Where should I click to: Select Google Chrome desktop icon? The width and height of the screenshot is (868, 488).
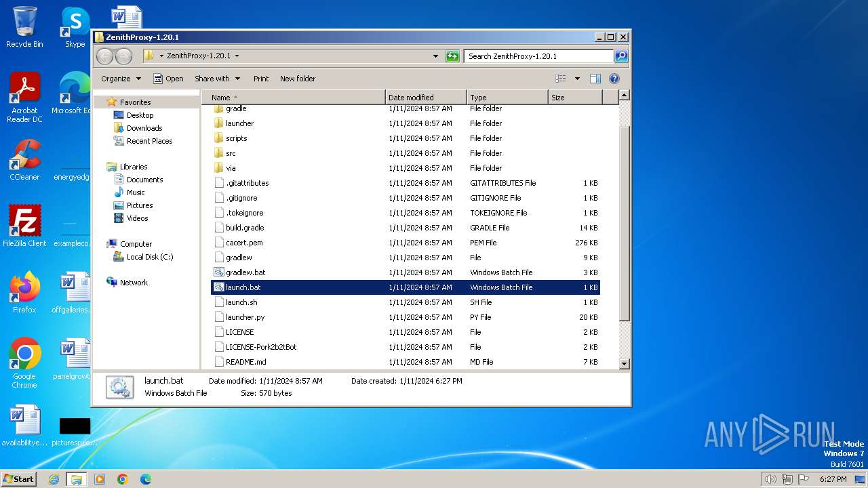[x=24, y=363]
